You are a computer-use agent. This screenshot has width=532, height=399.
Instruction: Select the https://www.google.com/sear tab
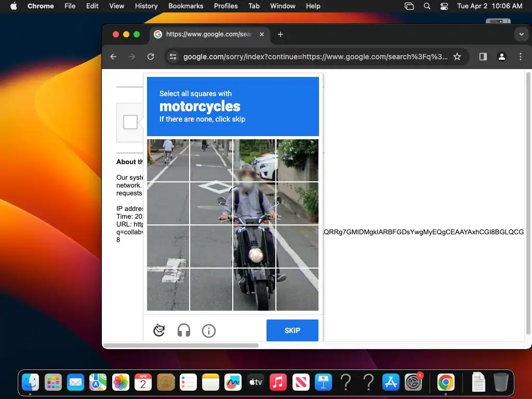pyautogui.click(x=210, y=34)
